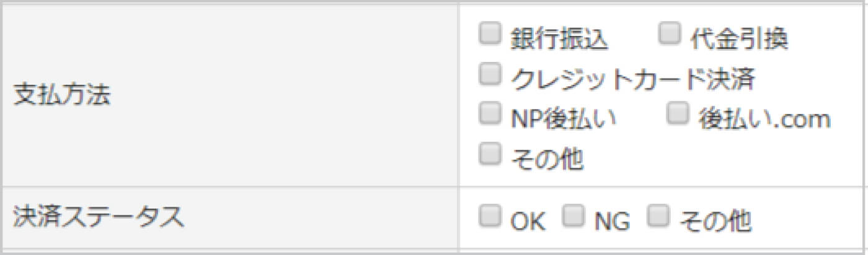Check その他 checkbox under 支払方法

point(489,154)
